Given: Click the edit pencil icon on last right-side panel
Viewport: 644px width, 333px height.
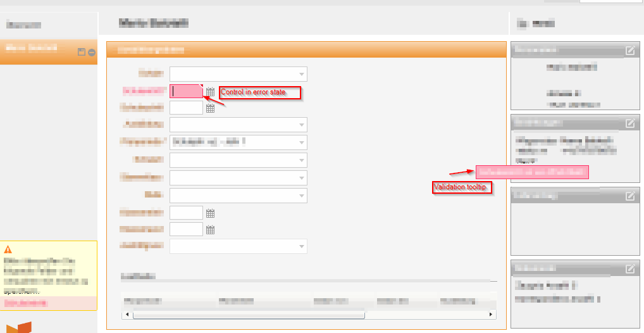Looking at the screenshot, I should click(x=630, y=268).
